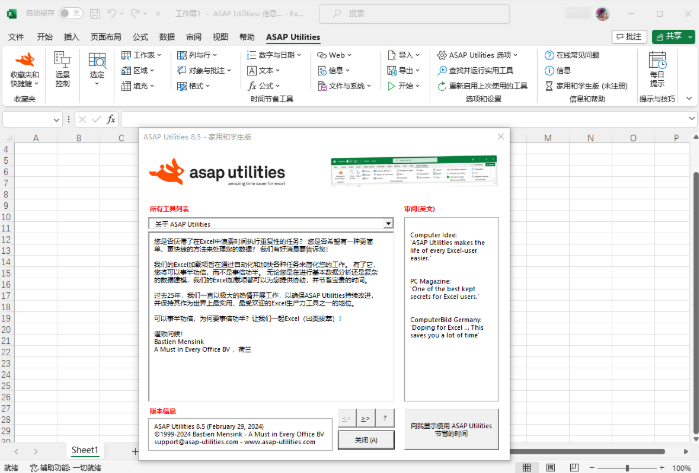Image resolution: width=699 pixels, height=473 pixels.
Task: Switch to the Formulas tab
Action: [140, 37]
